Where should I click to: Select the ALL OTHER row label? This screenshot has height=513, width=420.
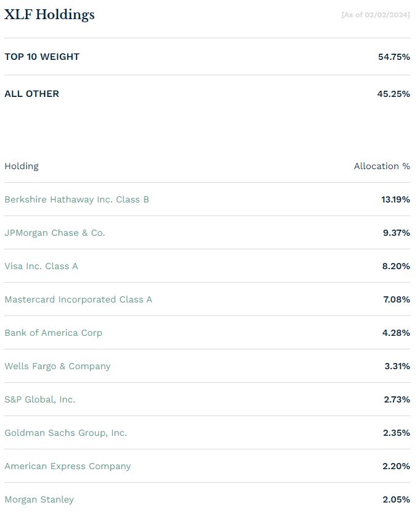click(x=31, y=94)
